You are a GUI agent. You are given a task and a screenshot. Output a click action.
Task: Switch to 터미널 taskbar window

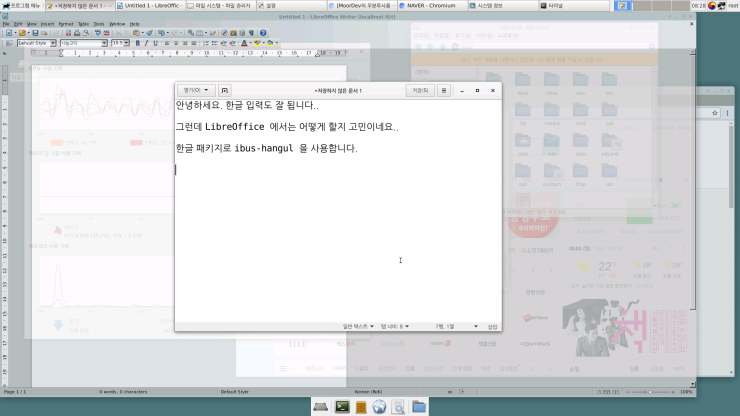[573, 6]
